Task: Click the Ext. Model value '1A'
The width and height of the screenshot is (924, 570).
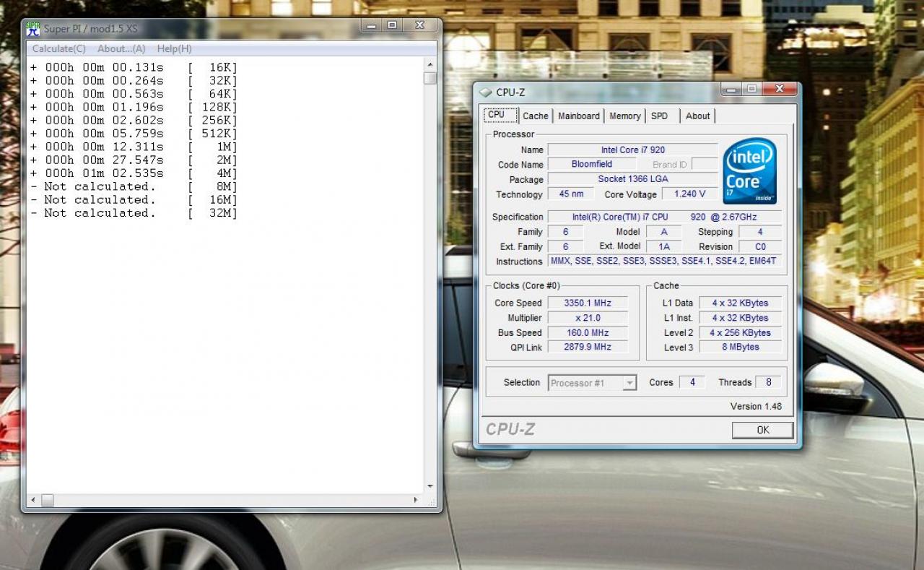Action: pyautogui.click(x=664, y=246)
